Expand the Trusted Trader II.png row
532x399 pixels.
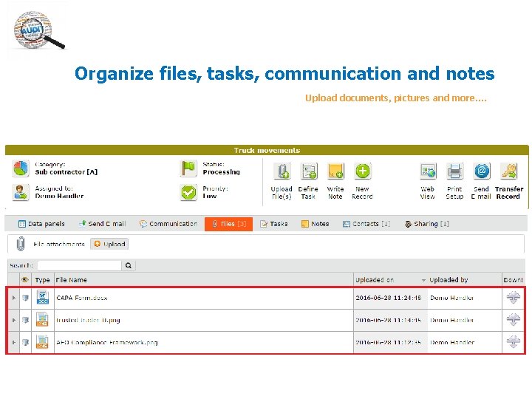coord(13,320)
